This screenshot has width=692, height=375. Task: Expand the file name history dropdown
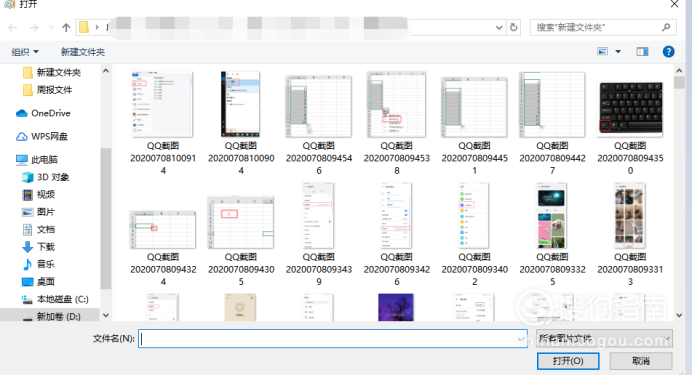(521, 339)
